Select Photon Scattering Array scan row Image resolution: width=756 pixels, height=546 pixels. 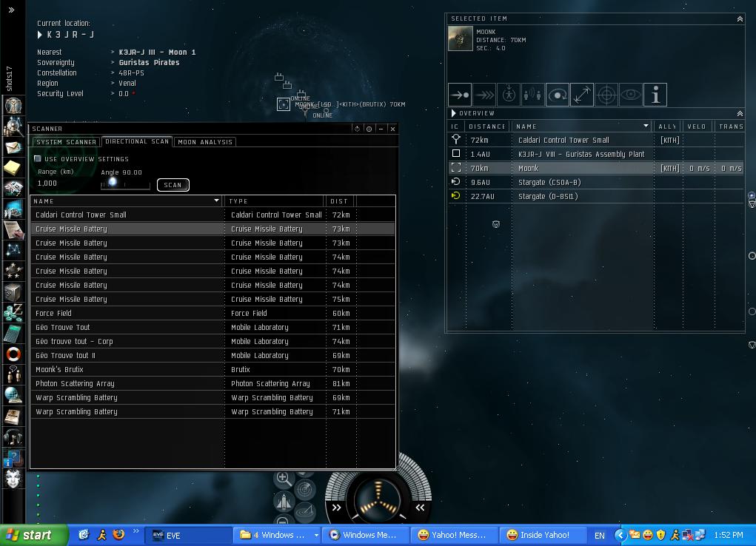point(213,383)
